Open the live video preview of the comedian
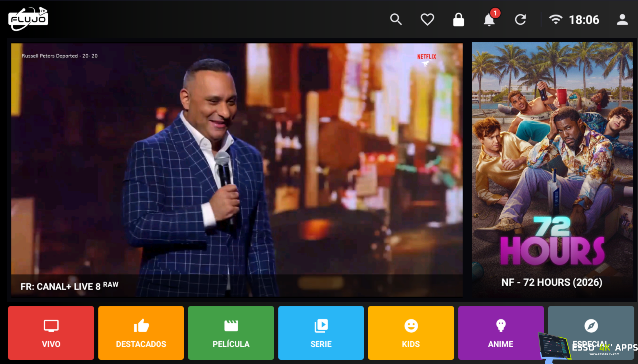This screenshot has height=364, width=638. [237, 170]
